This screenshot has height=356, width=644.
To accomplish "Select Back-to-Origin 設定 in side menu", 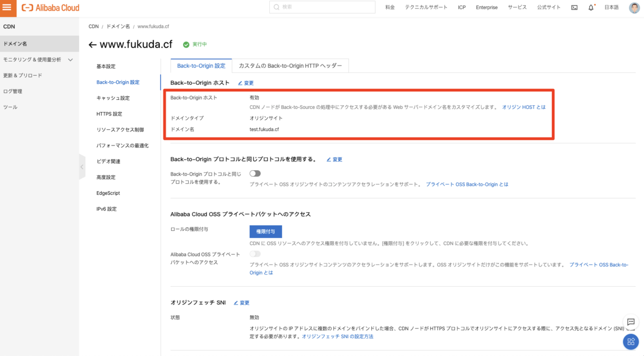I will point(118,82).
